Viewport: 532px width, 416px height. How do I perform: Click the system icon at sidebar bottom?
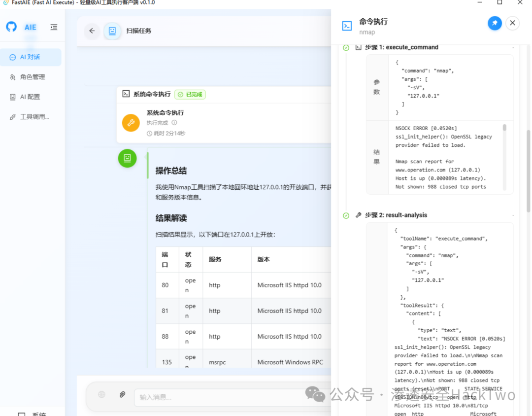21,414
